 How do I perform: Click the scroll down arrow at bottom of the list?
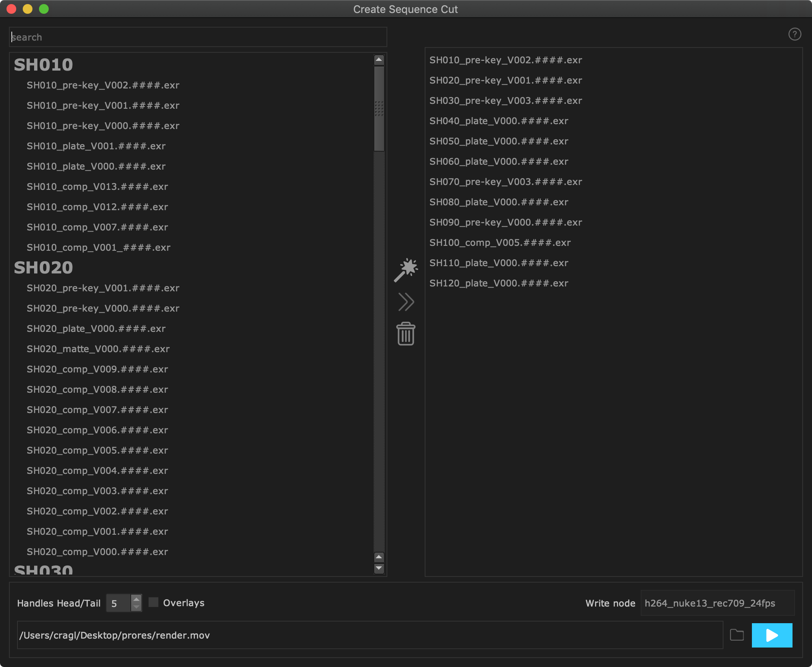379,568
